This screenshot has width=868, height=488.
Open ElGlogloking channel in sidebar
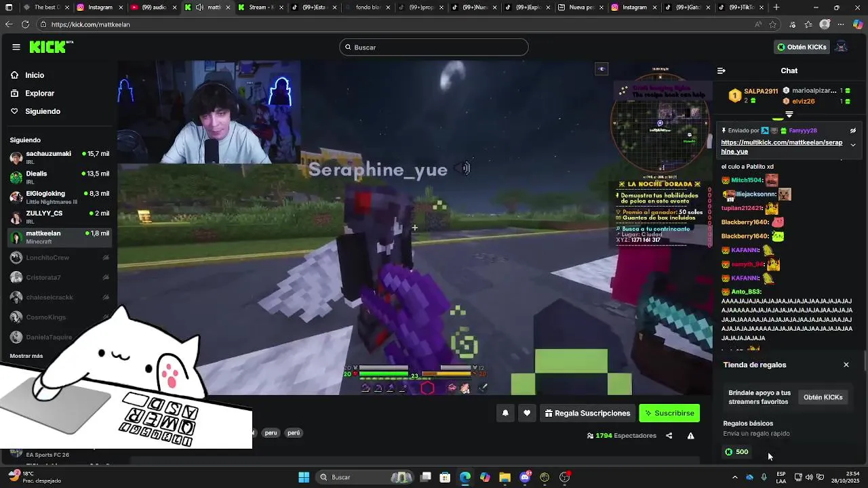59,197
